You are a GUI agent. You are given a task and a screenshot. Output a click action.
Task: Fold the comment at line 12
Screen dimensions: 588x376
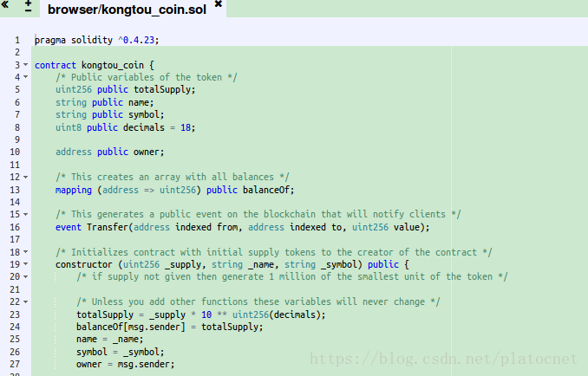click(x=25, y=177)
